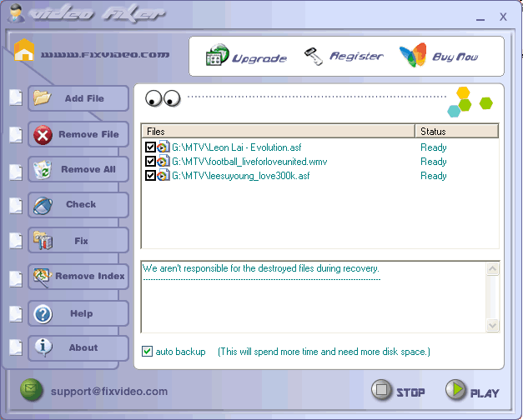Click the page icon beside Check
Image resolution: width=523 pixels, height=420 pixels.
16,206
